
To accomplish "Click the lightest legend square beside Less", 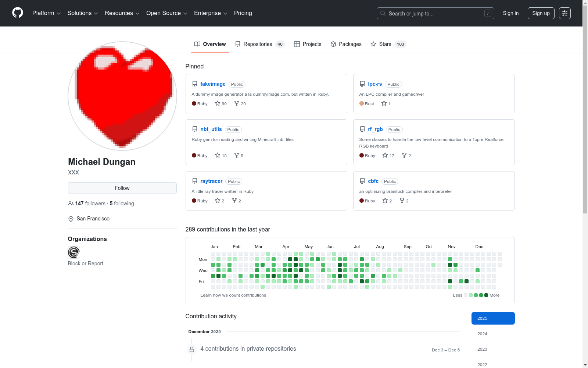I will coord(466,295).
